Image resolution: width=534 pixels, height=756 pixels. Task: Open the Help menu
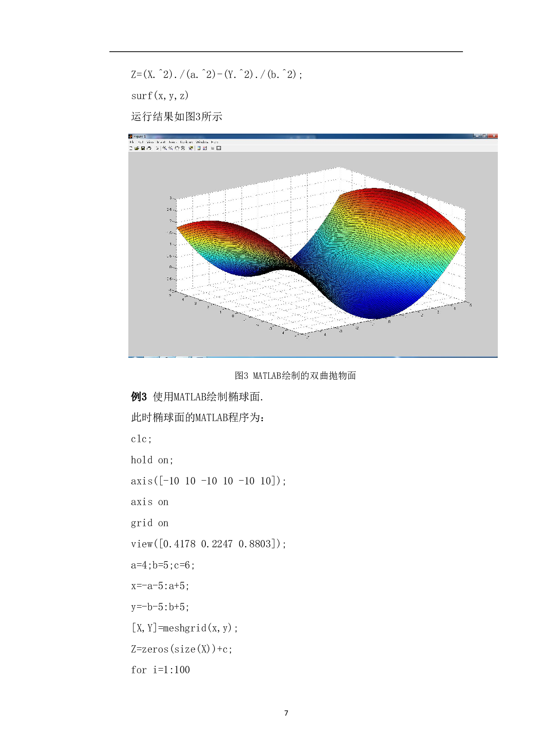[214, 142]
